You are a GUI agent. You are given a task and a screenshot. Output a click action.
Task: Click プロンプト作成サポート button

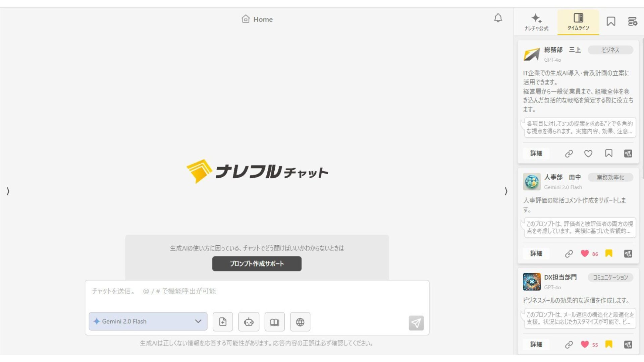(257, 263)
